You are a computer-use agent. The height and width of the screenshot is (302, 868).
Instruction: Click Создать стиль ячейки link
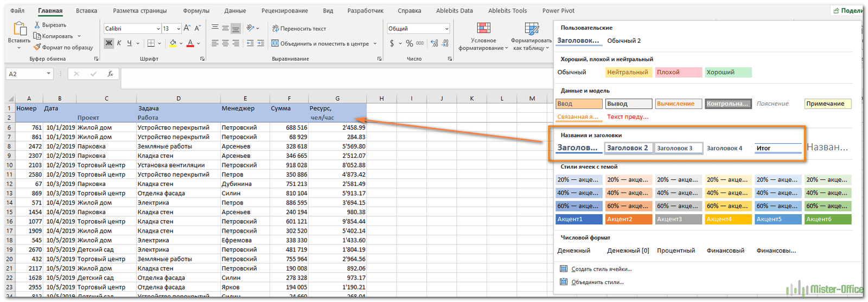pyautogui.click(x=601, y=269)
